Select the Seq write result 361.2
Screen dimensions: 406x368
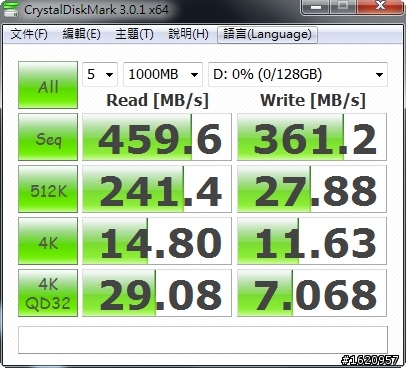coord(312,137)
